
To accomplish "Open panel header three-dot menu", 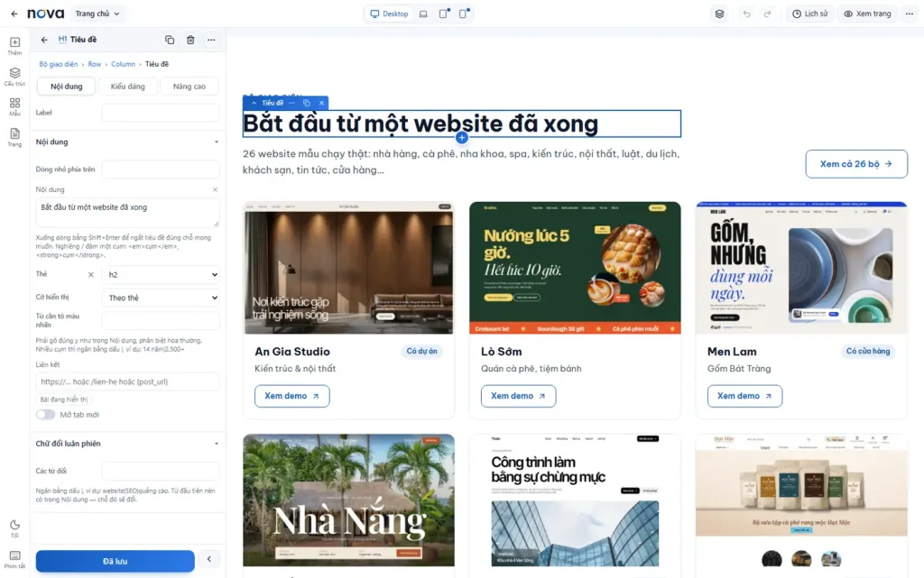I will pyautogui.click(x=211, y=40).
